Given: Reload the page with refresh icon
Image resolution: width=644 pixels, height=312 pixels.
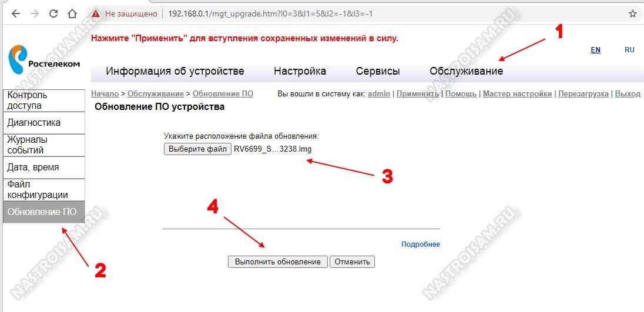Looking at the screenshot, I should (x=53, y=14).
